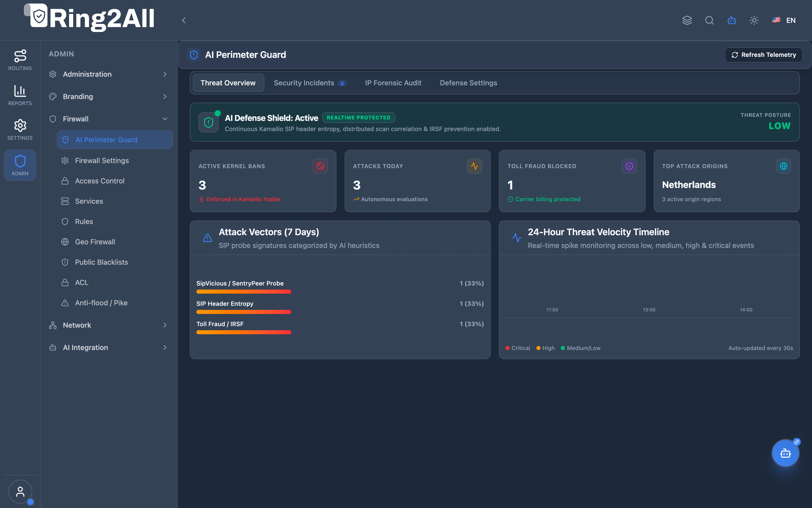The width and height of the screenshot is (812, 508).
Task: Open the search magnifier icon
Action: click(709, 21)
